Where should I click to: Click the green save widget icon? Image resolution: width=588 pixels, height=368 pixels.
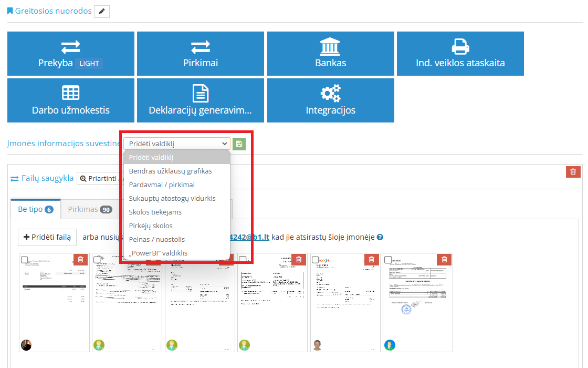(239, 144)
